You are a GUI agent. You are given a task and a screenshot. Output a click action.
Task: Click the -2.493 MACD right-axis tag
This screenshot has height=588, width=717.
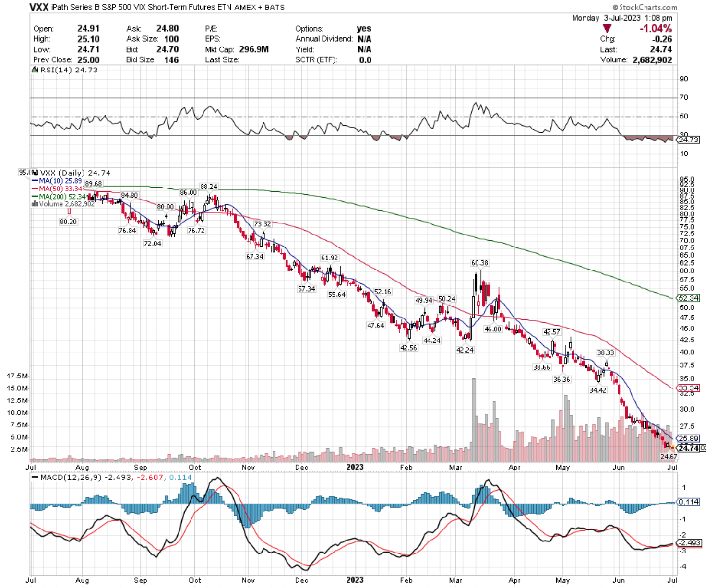coord(689,543)
